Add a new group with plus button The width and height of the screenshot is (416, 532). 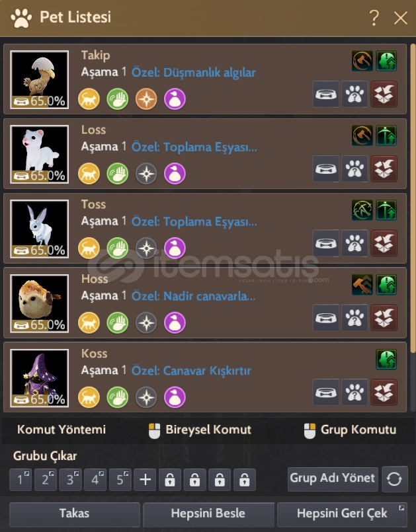(145, 480)
